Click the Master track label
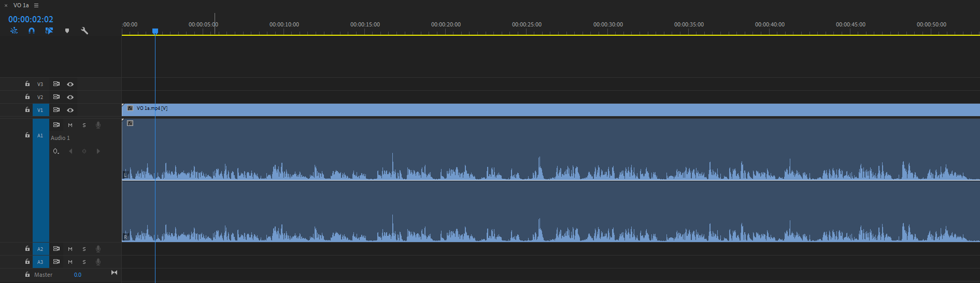 click(43, 275)
